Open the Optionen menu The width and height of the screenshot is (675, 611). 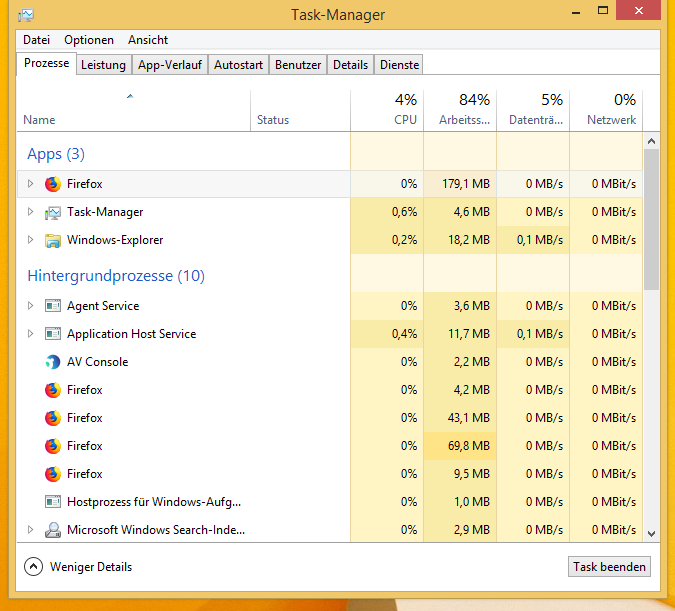89,40
